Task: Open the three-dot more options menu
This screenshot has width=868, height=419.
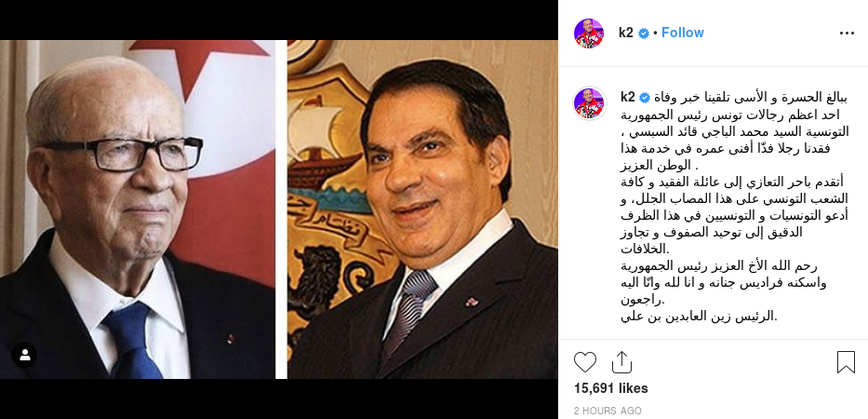Action: [847, 34]
